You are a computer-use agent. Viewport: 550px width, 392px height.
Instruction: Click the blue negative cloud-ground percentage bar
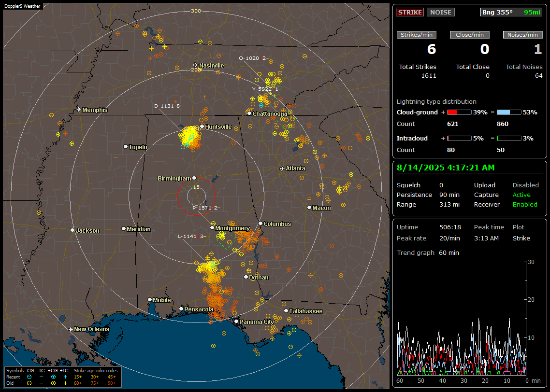[509, 112]
